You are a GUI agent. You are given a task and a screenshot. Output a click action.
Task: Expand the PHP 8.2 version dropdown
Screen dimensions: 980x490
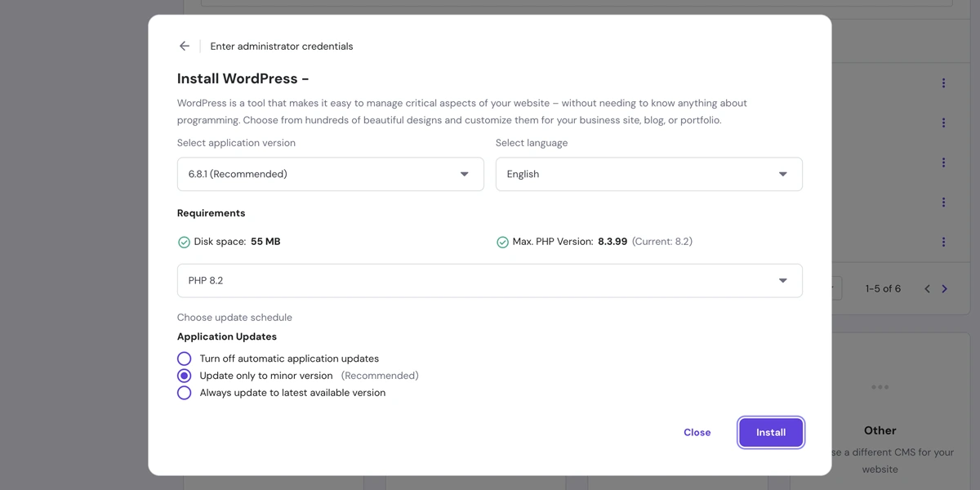pos(490,281)
